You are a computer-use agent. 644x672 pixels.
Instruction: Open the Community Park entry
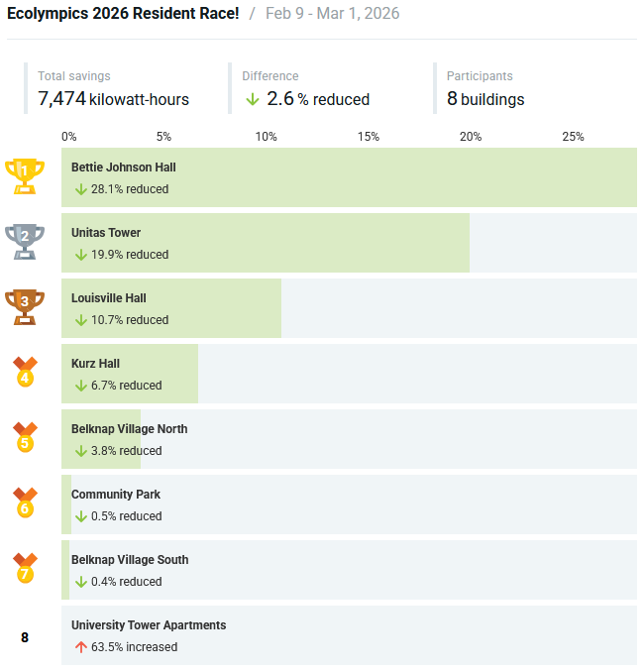pos(115,495)
